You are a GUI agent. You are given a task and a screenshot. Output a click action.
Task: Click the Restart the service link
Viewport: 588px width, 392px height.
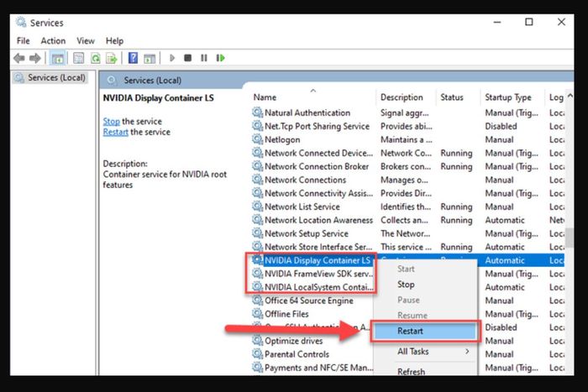(x=116, y=132)
